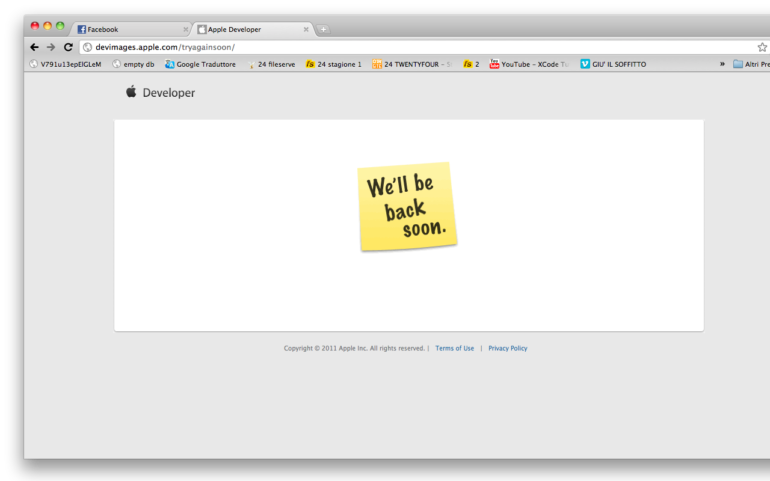Bookmark this page with the star icon
The height and width of the screenshot is (481, 770).
point(762,47)
